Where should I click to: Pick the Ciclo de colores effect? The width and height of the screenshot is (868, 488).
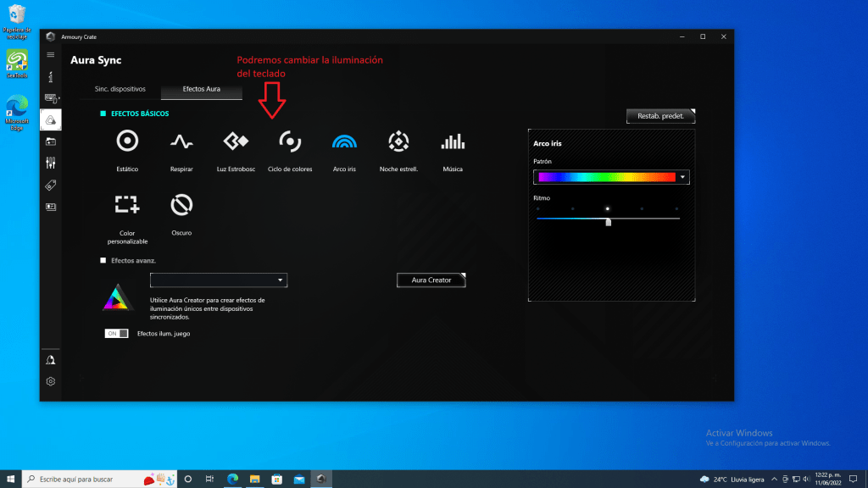click(x=290, y=141)
